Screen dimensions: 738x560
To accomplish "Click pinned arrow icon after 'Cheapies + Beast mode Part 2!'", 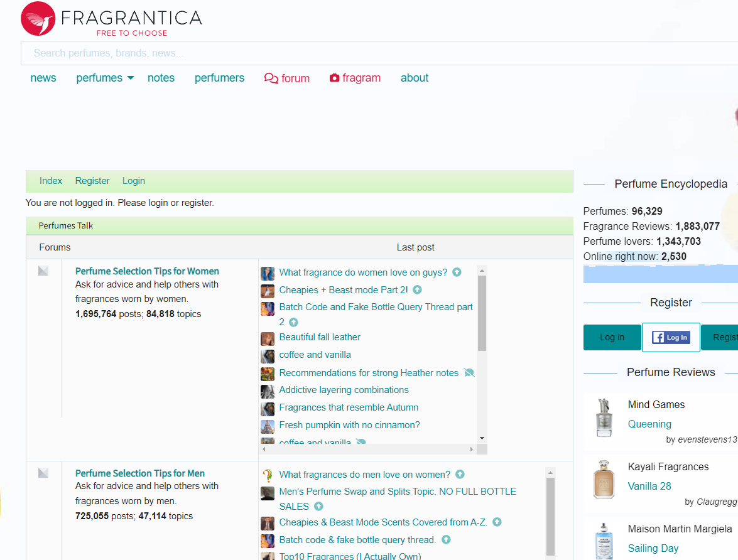I will pyautogui.click(x=417, y=290).
